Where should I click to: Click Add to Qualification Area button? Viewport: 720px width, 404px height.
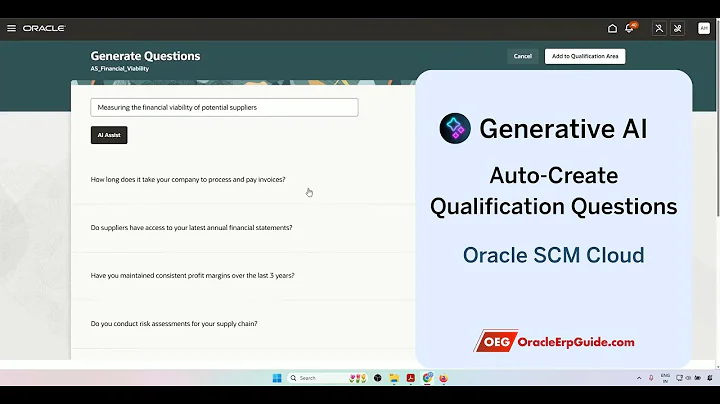(585, 56)
